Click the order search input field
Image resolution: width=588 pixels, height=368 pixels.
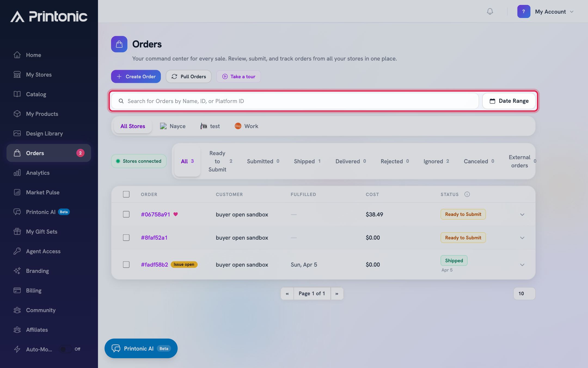pyautogui.click(x=295, y=101)
